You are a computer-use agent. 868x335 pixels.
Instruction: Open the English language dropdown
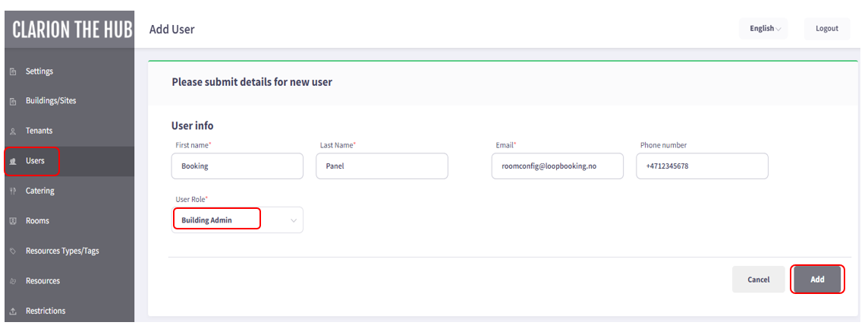763,29
